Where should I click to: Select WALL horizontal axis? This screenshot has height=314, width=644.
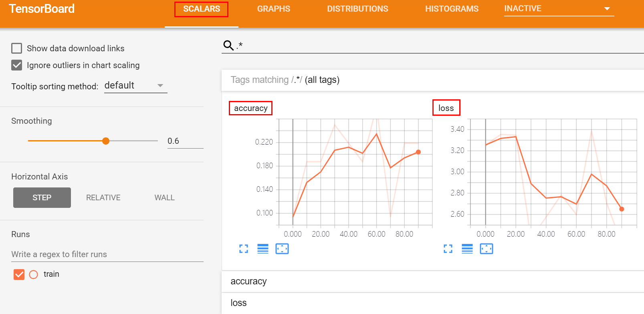[x=165, y=197]
